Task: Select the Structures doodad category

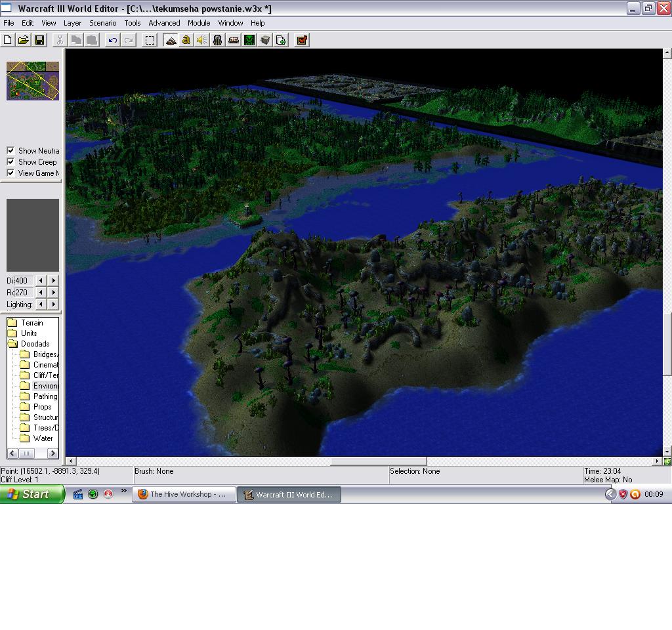Action: coord(39,417)
